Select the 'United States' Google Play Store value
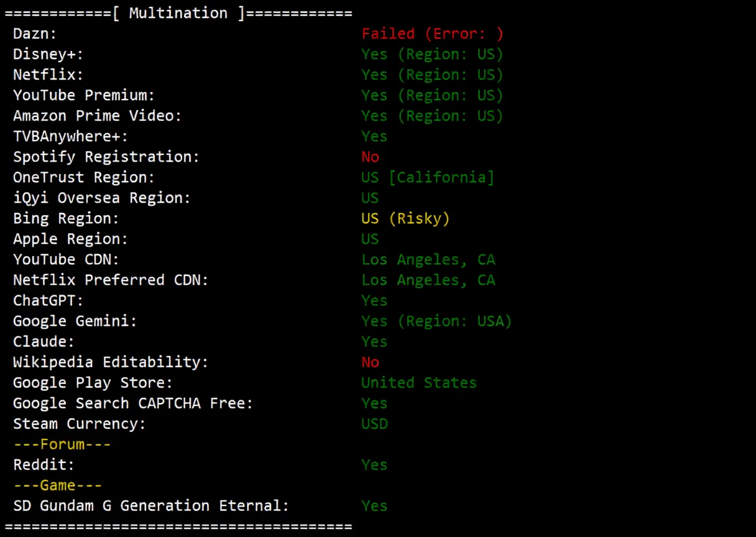The height and width of the screenshot is (537, 756). (x=418, y=382)
